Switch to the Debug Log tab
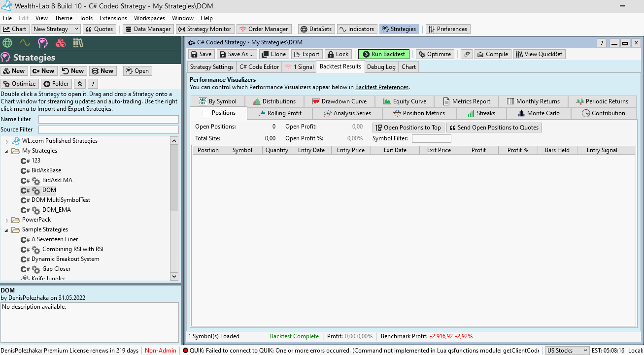 click(381, 67)
